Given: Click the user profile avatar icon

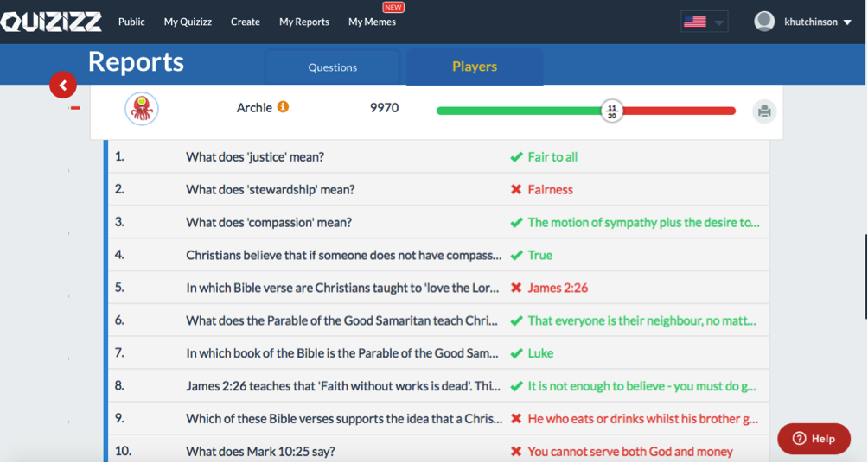Looking at the screenshot, I should 764,22.
